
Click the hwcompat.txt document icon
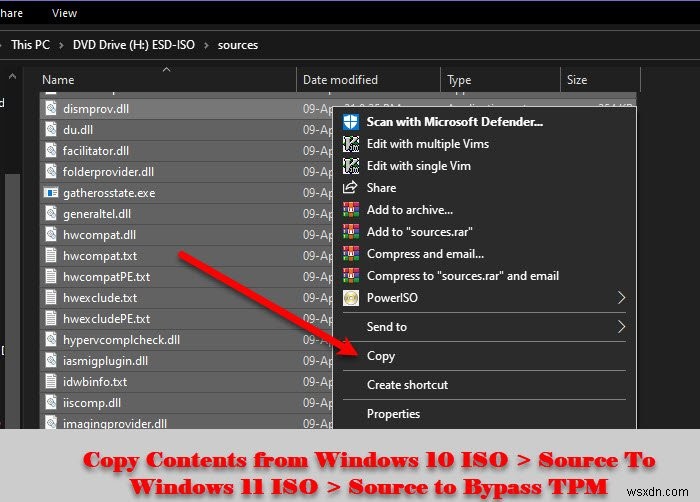tap(51, 255)
